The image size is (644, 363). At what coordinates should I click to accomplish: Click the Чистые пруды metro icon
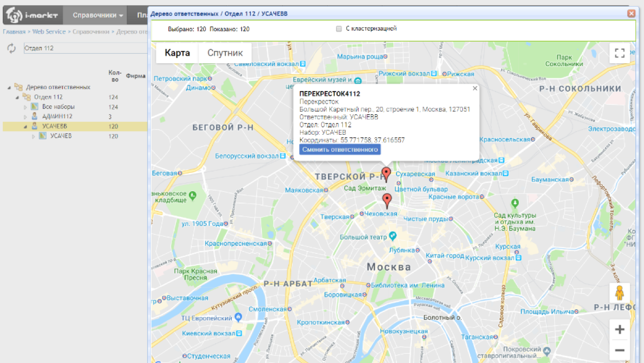click(x=451, y=219)
